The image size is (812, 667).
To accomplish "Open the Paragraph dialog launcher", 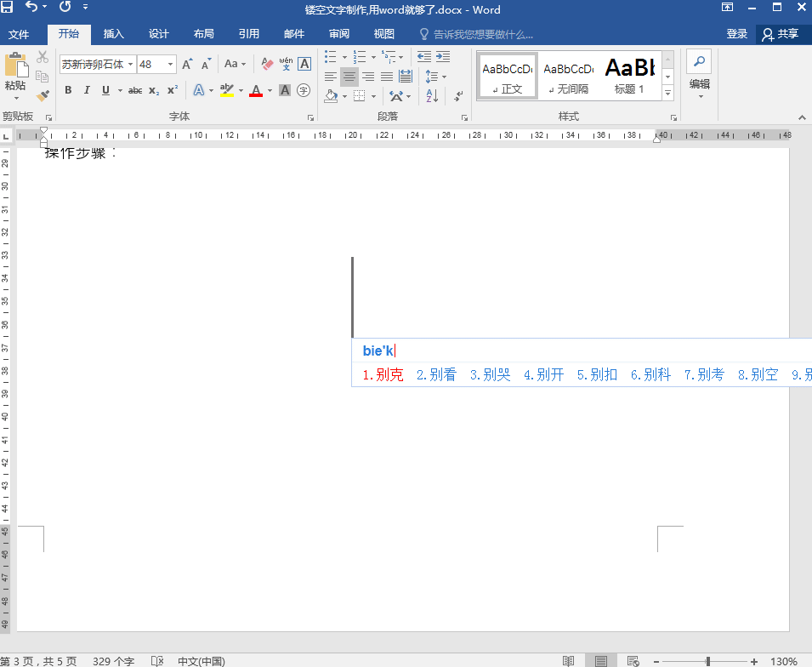I will coord(464,117).
